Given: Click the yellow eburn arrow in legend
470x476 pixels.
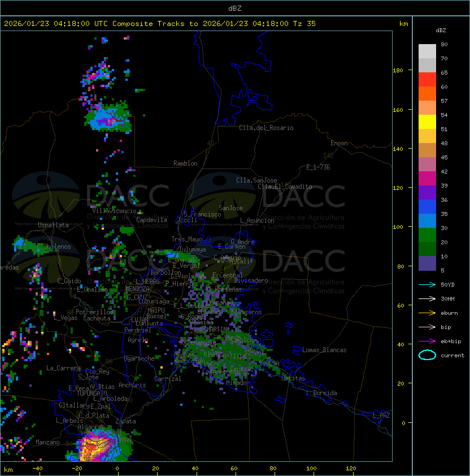Looking at the screenshot, I should [427, 313].
